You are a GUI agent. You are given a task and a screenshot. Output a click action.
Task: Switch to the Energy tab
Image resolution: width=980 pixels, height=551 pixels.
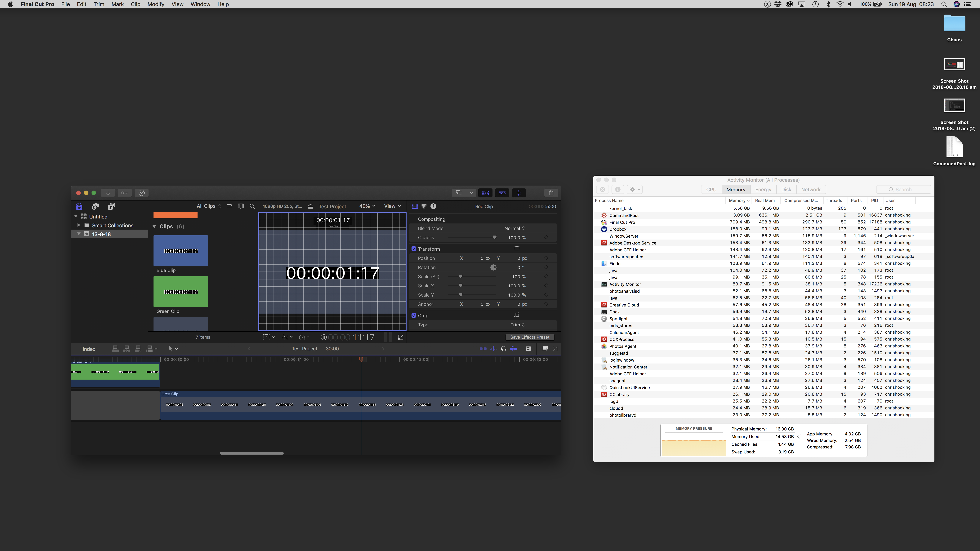click(x=763, y=189)
